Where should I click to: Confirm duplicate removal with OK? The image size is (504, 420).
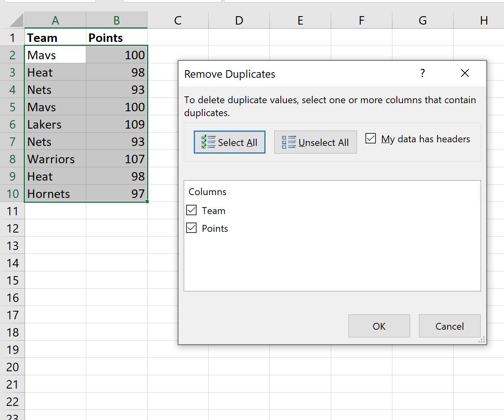(x=378, y=326)
